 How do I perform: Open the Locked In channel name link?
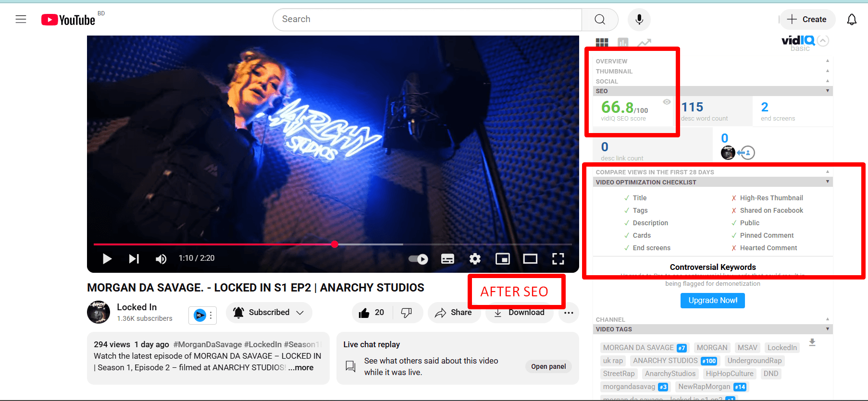coord(137,307)
